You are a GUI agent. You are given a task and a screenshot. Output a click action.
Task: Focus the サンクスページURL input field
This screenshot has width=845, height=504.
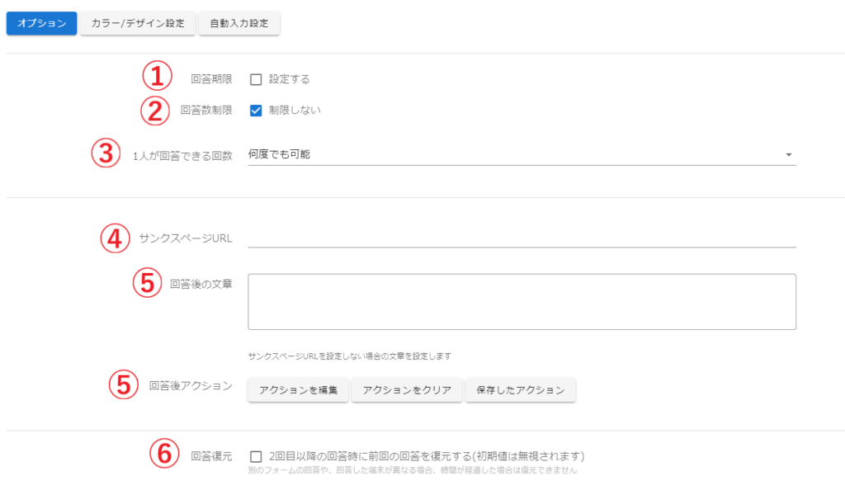coord(522,237)
